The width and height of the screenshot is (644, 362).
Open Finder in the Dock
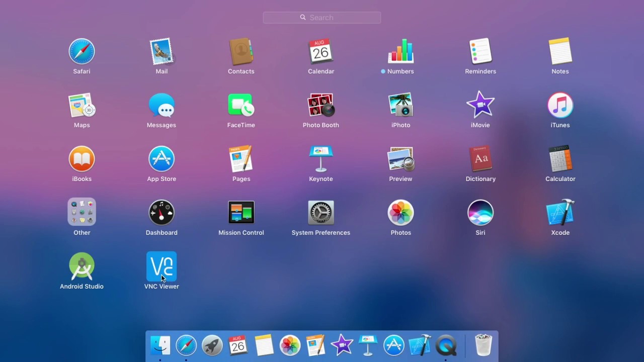point(160,345)
